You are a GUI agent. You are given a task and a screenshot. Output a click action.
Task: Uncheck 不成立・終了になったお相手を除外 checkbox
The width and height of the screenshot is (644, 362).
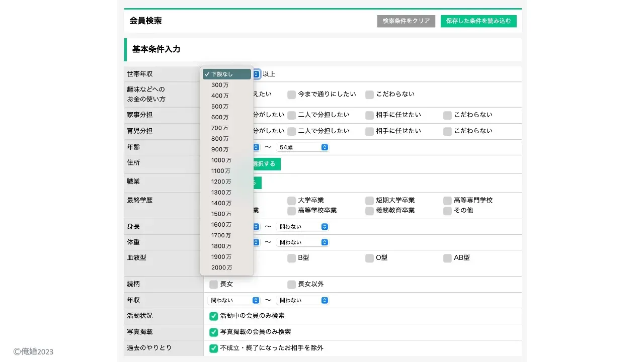214,348
